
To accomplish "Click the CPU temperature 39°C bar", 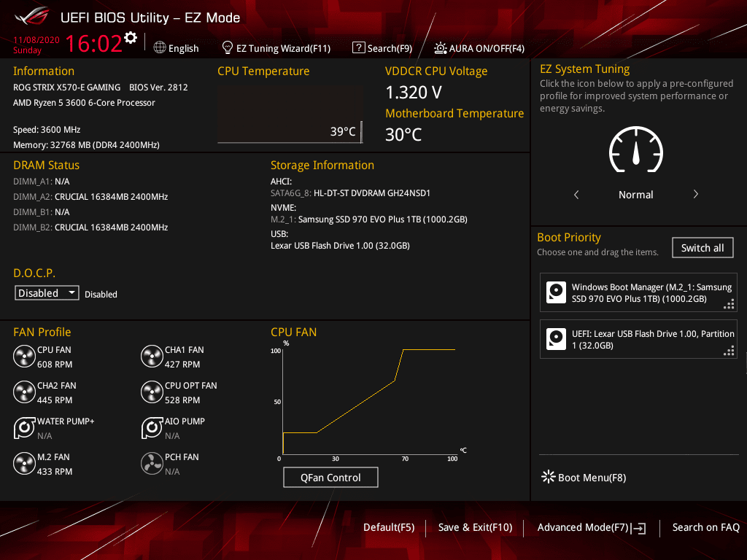I will (x=290, y=114).
